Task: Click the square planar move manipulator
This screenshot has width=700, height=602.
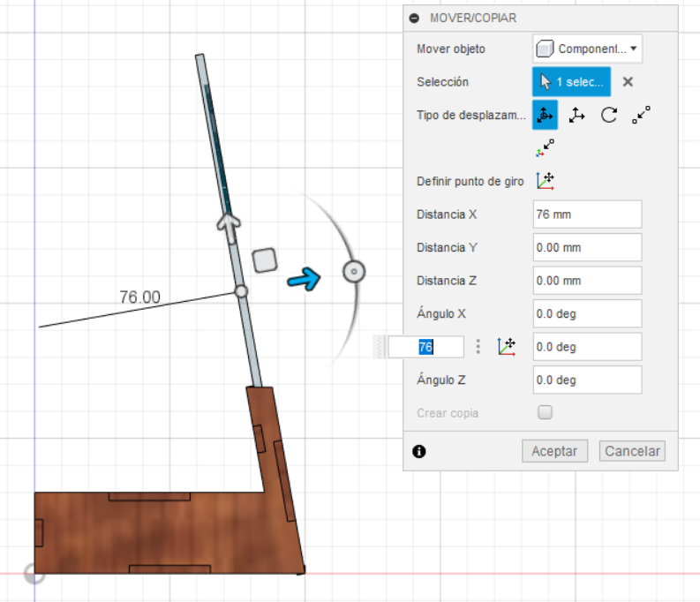Action: coord(265,260)
